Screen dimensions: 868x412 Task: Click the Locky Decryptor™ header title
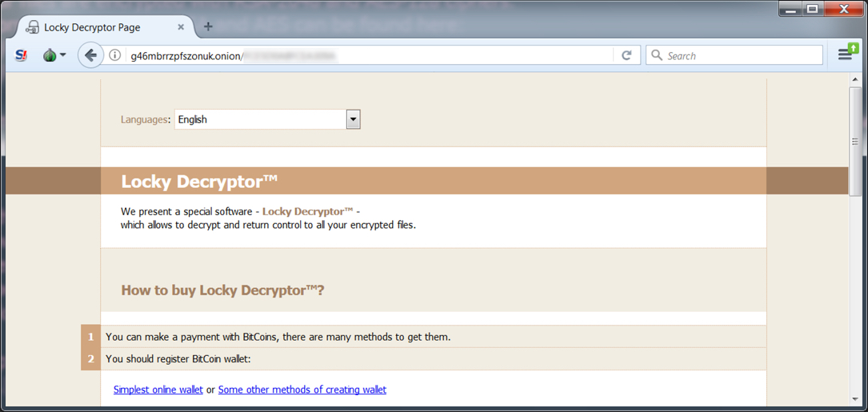coord(198,181)
